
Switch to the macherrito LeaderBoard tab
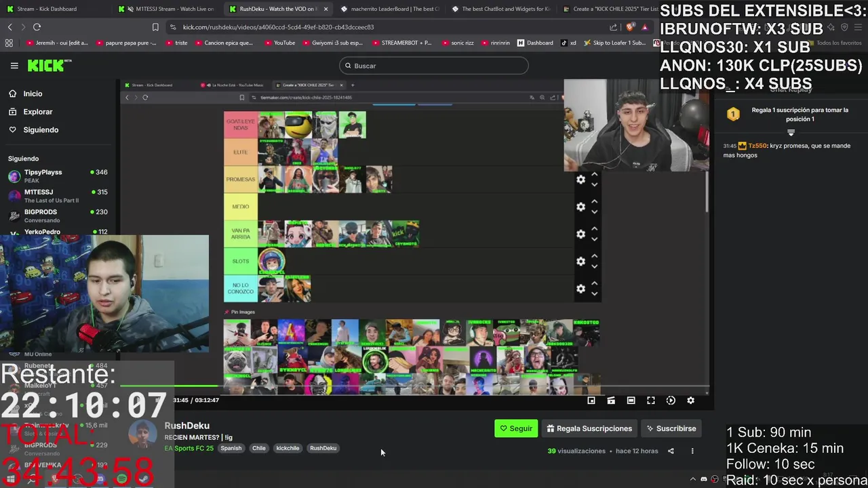(389, 9)
